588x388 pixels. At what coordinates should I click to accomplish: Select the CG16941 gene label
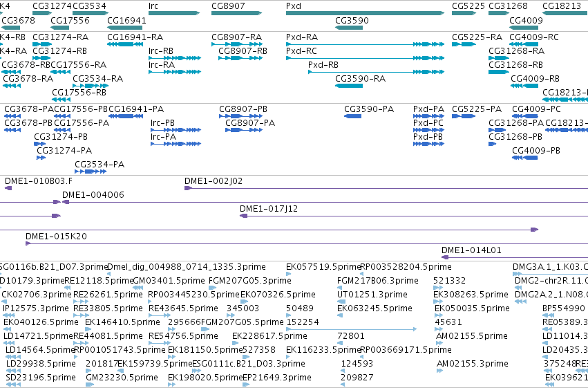pos(126,20)
